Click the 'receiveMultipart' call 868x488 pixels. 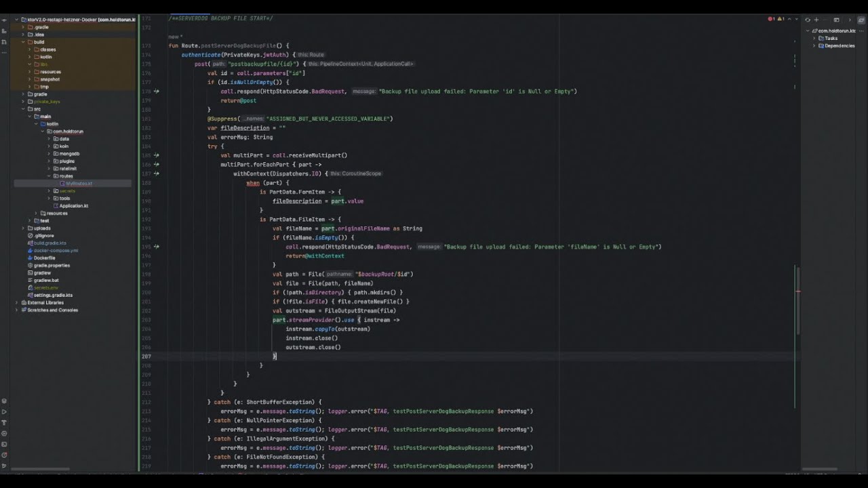click(x=315, y=155)
